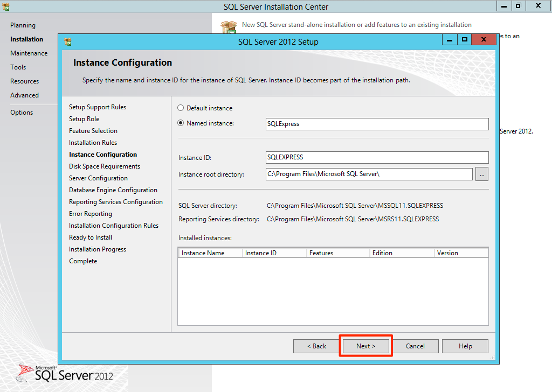The image size is (552, 392).
Task: Click the Back button
Action: [x=316, y=346]
